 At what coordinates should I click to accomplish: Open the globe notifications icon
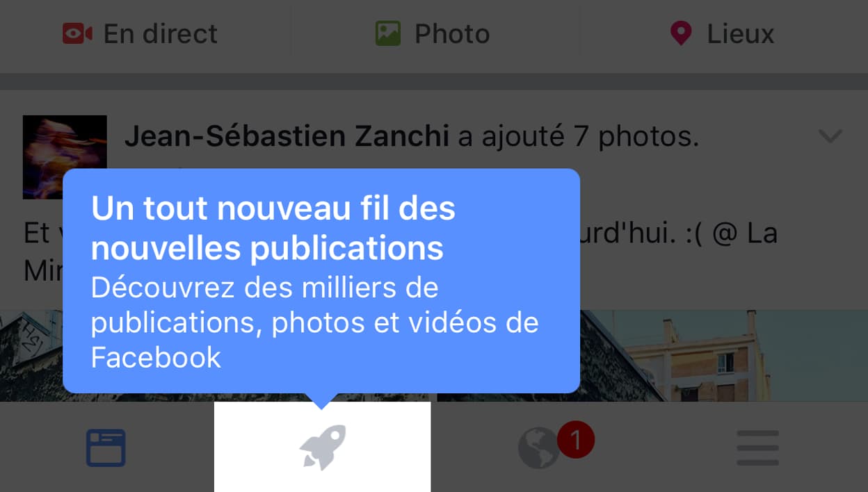click(539, 448)
